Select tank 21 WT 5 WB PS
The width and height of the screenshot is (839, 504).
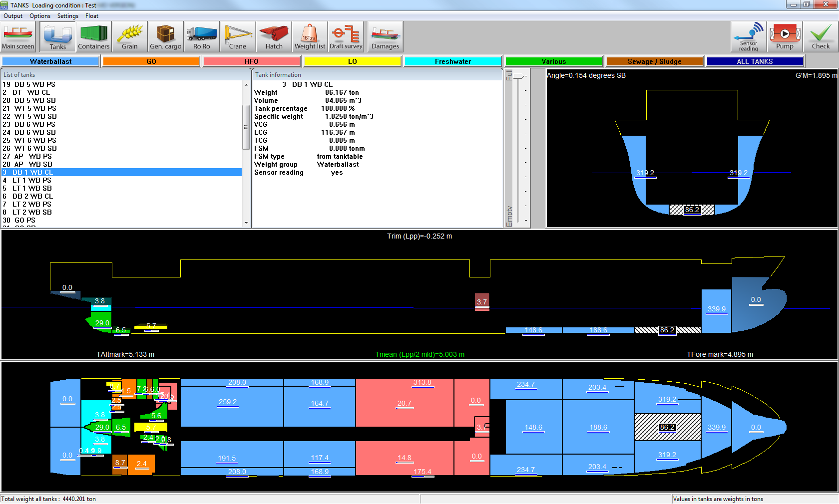click(x=122, y=108)
